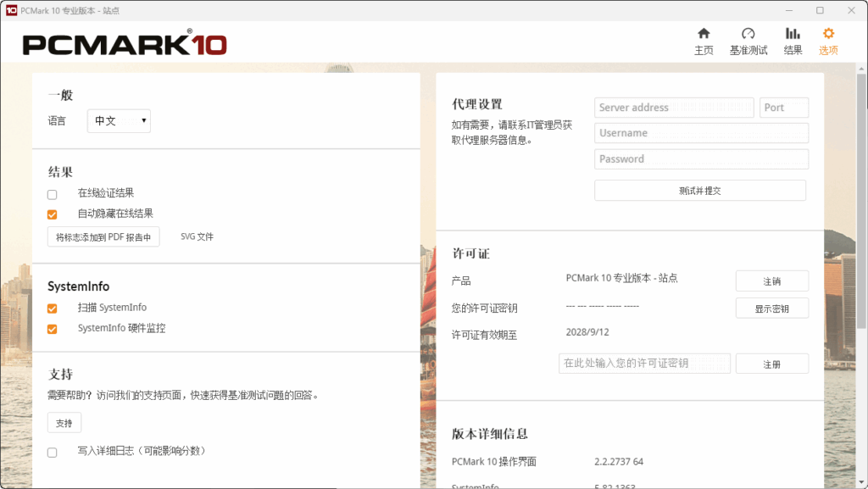Click the Server address input field
Screen dimensions: 868x489
673,108
